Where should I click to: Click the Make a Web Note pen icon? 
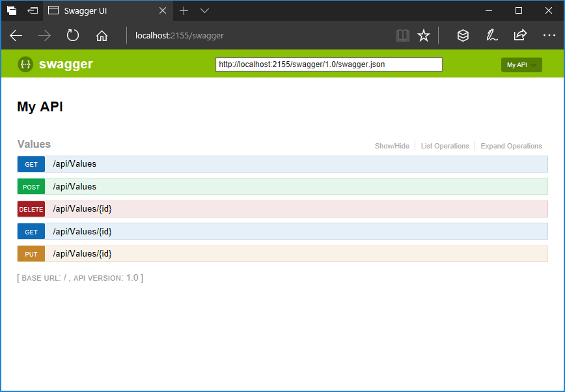(x=491, y=36)
